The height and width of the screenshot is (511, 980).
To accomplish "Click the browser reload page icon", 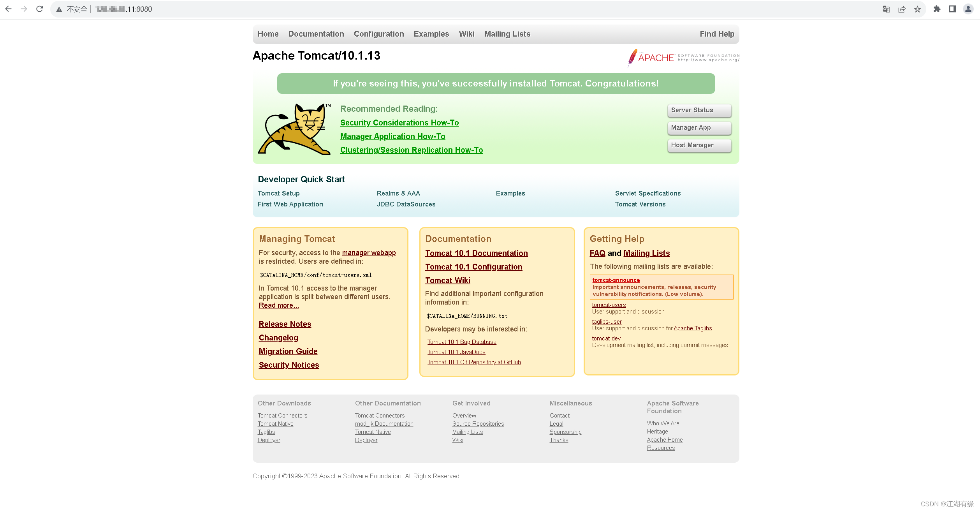I will (40, 9).
